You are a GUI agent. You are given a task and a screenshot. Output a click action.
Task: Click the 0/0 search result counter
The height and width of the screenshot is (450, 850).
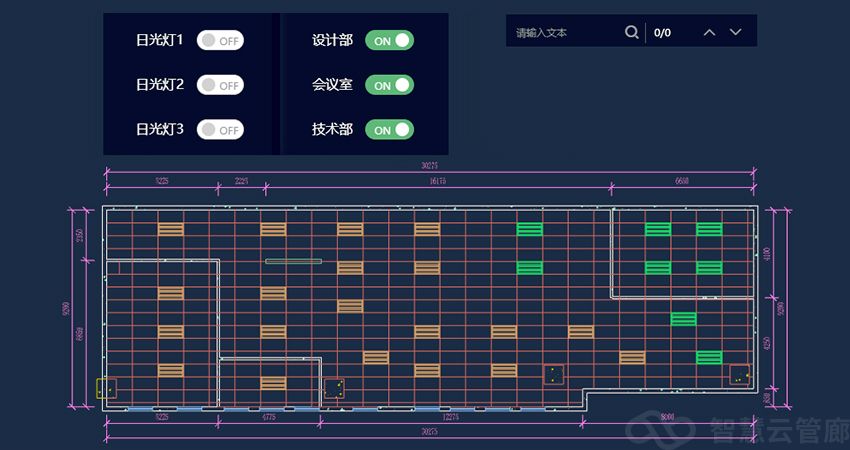662,33
